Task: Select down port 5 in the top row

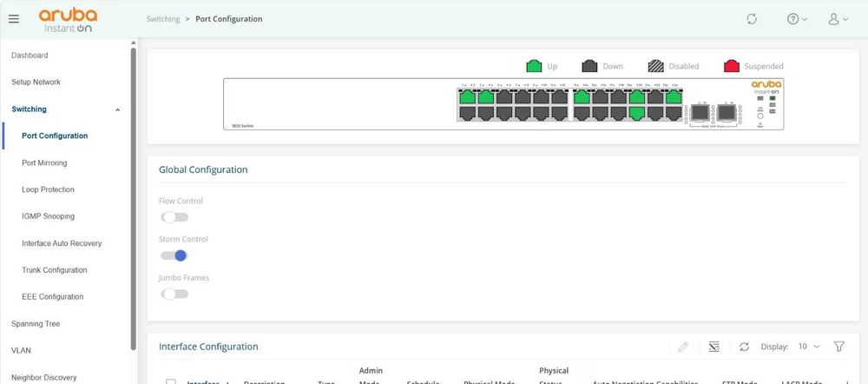Action: [x=504, y=97]
